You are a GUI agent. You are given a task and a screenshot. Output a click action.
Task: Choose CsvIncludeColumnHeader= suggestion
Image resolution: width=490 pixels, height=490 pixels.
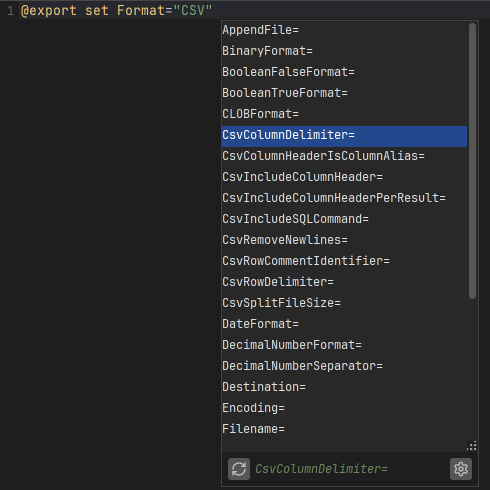pos(344,177)
